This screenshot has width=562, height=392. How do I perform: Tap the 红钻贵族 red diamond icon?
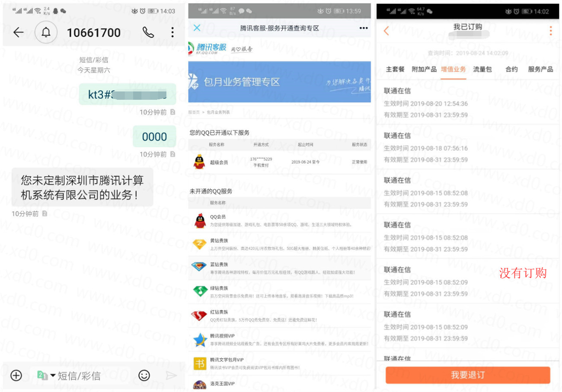tap(199, 316)
